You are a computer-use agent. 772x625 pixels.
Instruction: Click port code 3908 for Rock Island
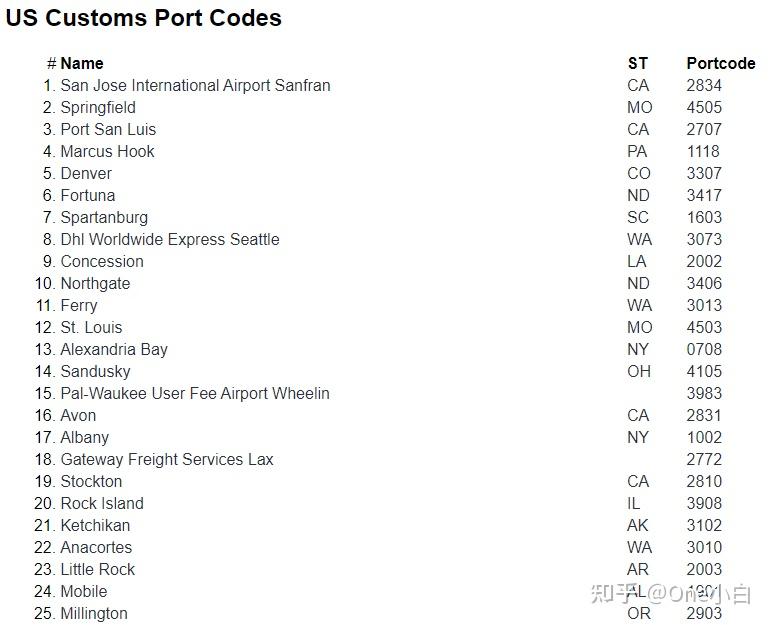pyautogui.click(x=703, y=503)
